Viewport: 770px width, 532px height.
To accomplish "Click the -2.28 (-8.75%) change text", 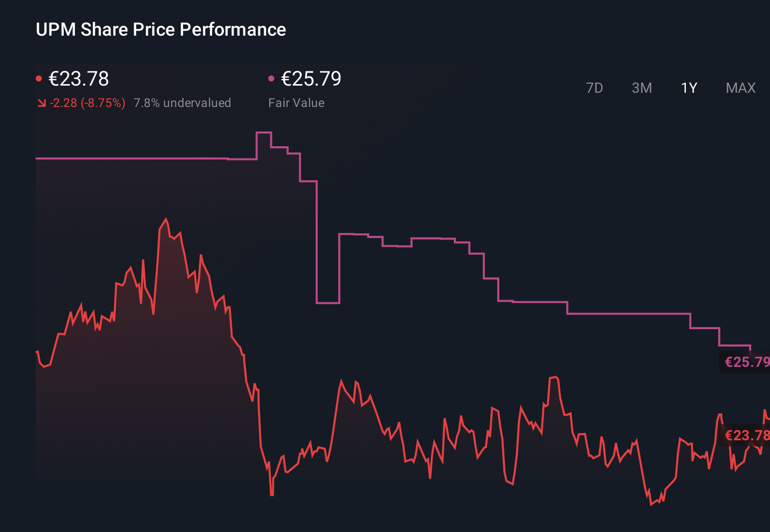I will click(x=88, y=102).
